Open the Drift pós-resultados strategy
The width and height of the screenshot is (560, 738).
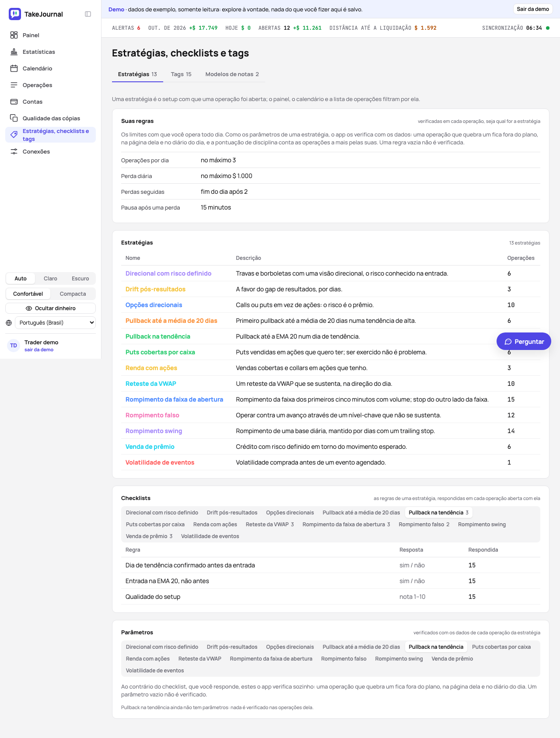(x=155, y=289)
